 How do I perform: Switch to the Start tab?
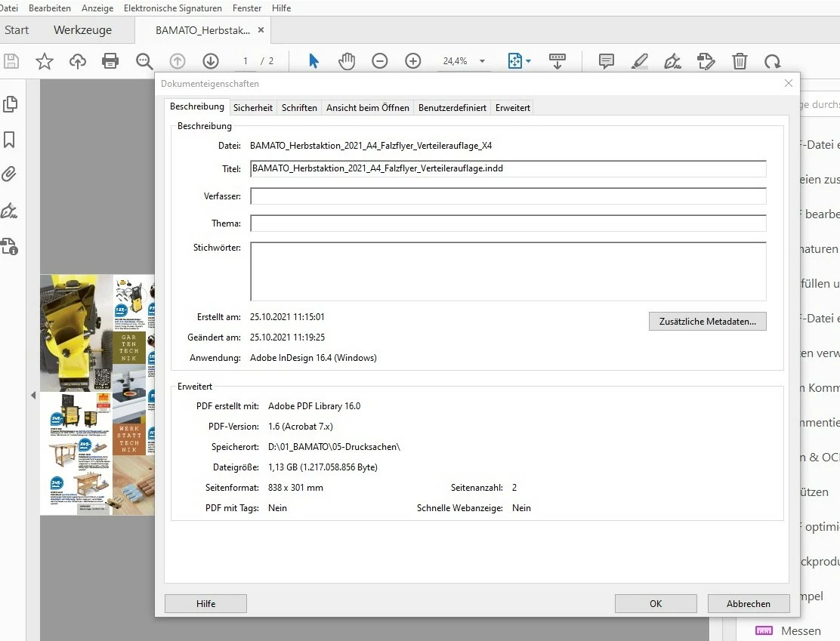click(x=17, y=30)
